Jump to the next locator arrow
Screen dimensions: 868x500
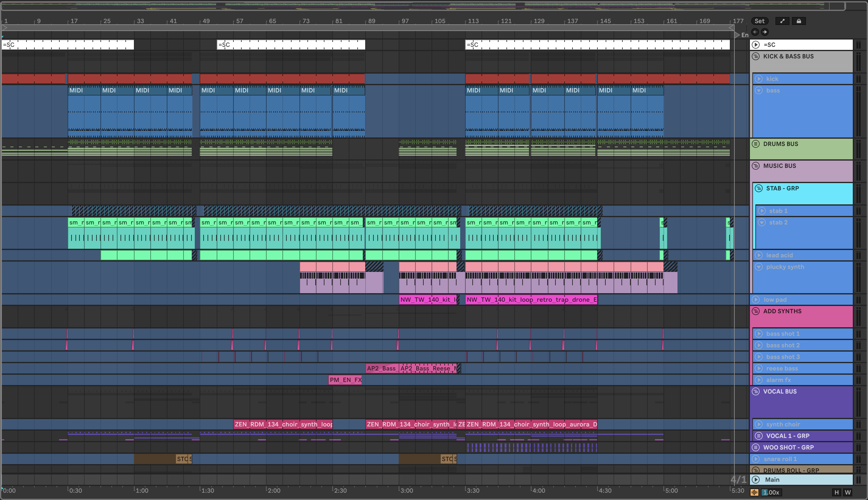coord(765,32)
